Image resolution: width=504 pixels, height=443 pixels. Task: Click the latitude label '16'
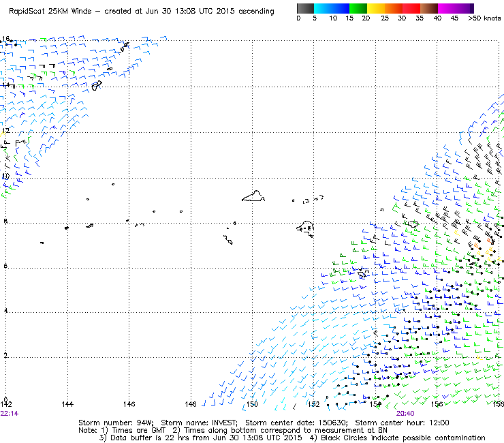point(5,39)
